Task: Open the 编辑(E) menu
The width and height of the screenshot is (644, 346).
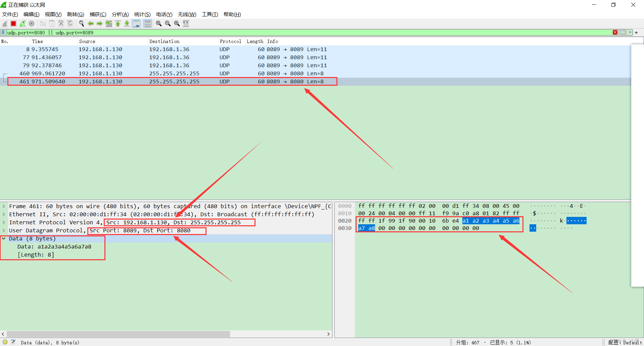Action: pyautogui.click(x=32, y=14)
